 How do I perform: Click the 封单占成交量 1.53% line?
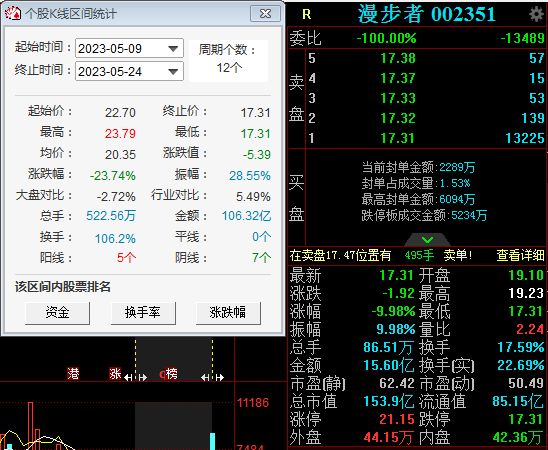[x=416, y=183]
